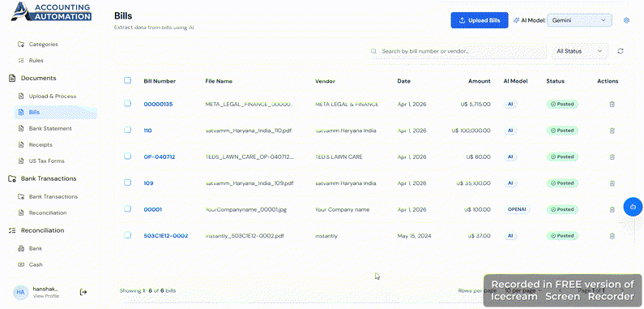
Task: Click the Accounting Automation logo
Action: [x=51, y=11]
